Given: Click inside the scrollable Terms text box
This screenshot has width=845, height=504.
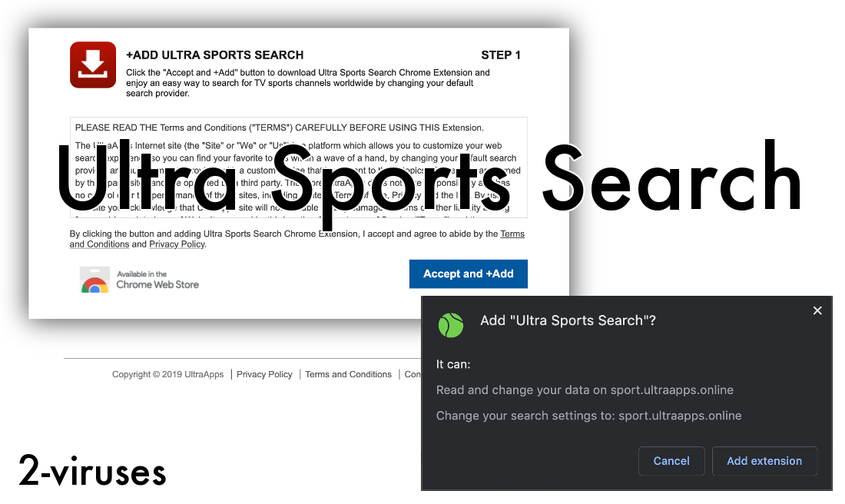Looking at the screenshot, I should [298, 169].
